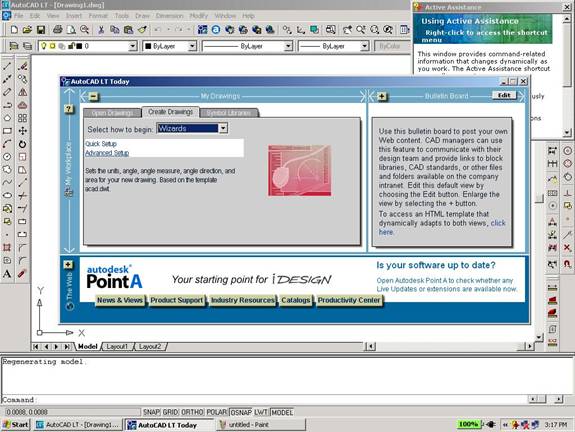Cut selection with the scissors icon
The height and width of the screenshot is (432, 575).
tap(101, 30)
